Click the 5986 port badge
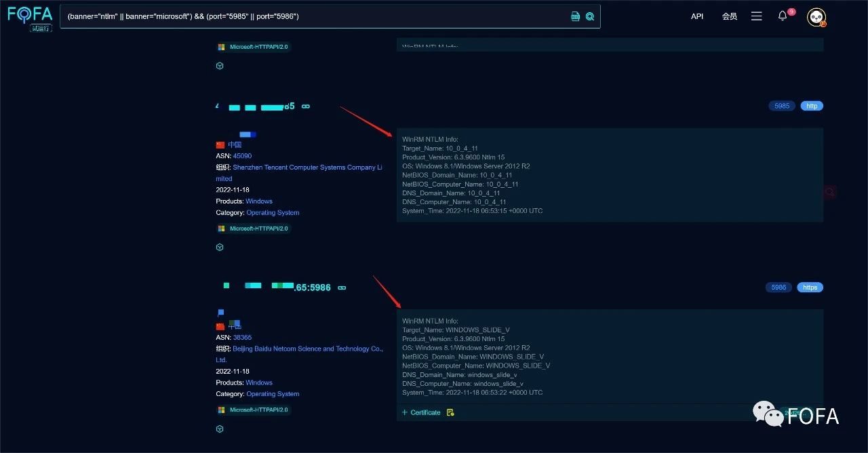 click(x=779, y=288)
